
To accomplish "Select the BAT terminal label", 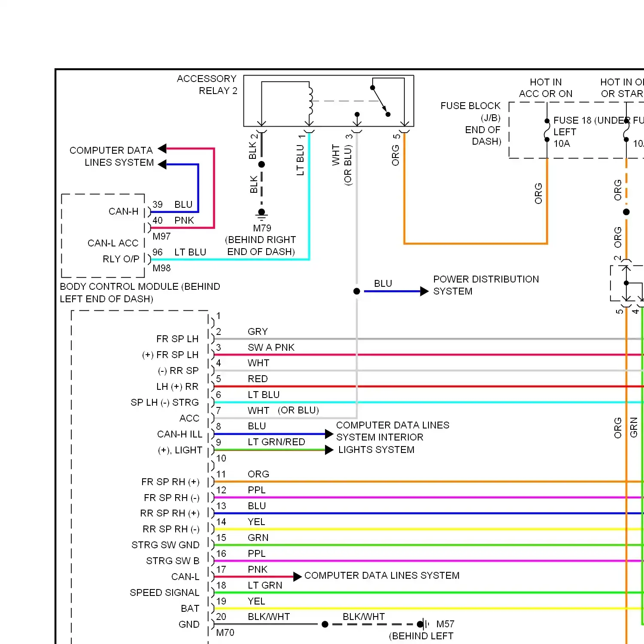I will pos(190,608).
